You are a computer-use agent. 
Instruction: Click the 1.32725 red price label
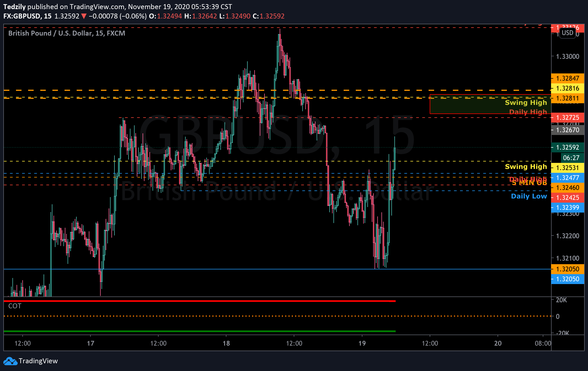567,118
